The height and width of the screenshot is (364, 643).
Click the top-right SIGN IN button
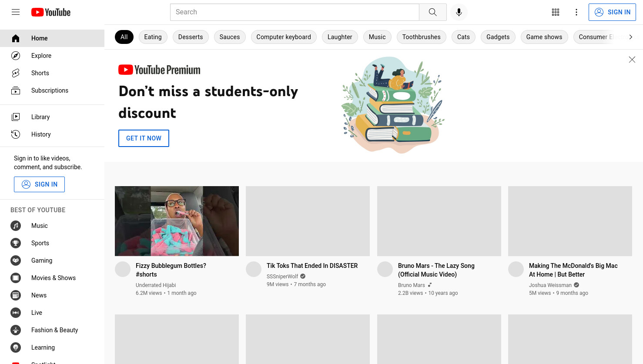(612, 12)
